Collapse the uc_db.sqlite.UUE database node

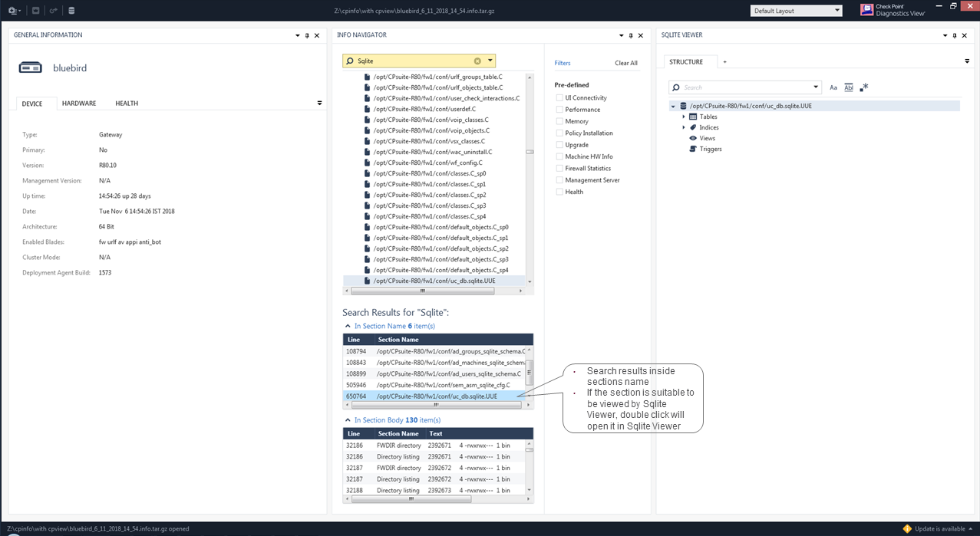point(673,106)
